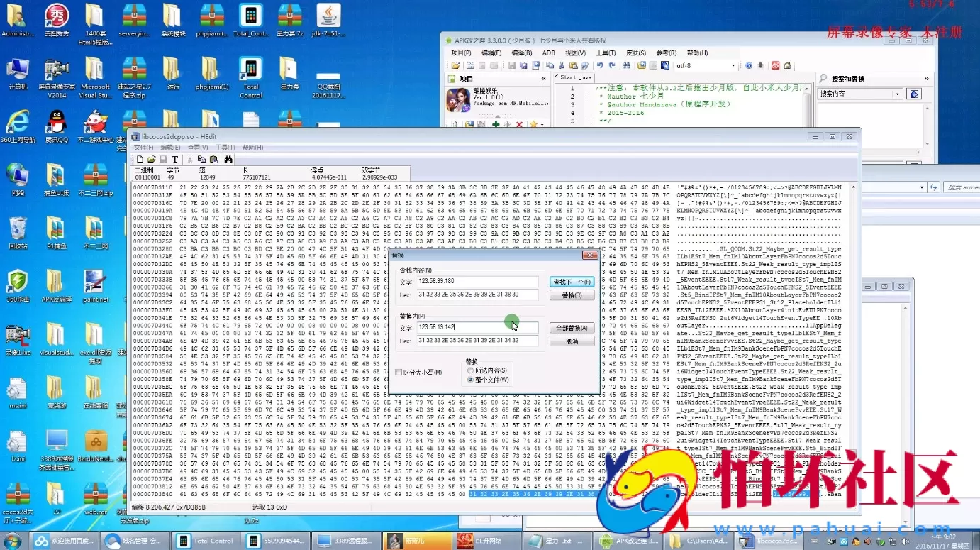Enable the 区分大小写 case-sensitive checkbox
The image size is (980, 550).
[x=399, y=372]
